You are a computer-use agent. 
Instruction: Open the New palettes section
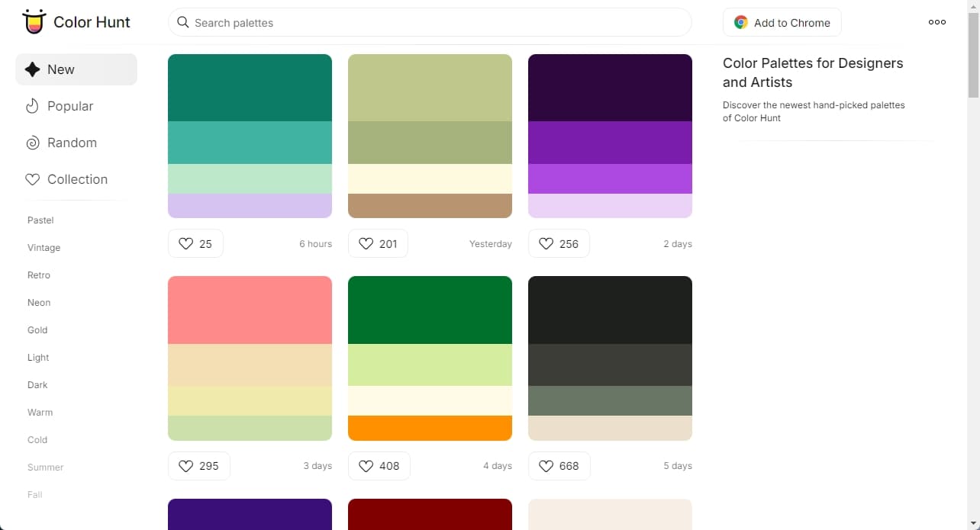click(x=76, y=69)
